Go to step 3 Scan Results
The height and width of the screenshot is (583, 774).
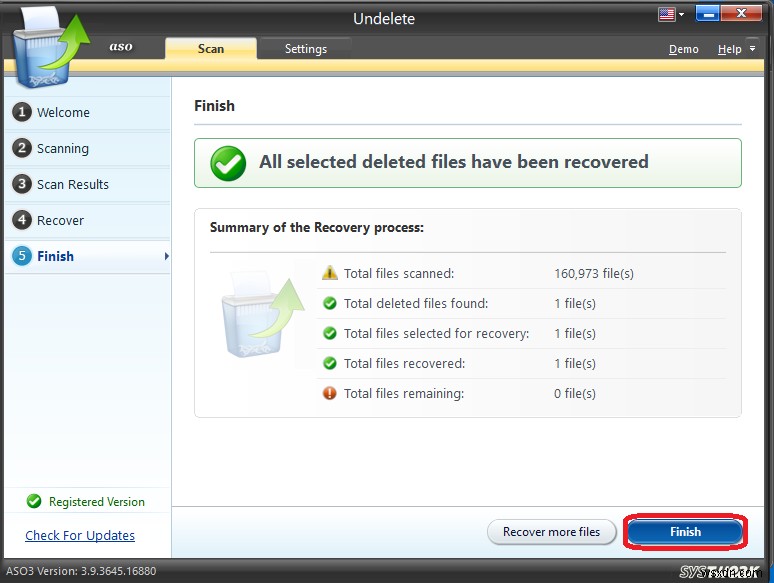[x=72, y=185]
